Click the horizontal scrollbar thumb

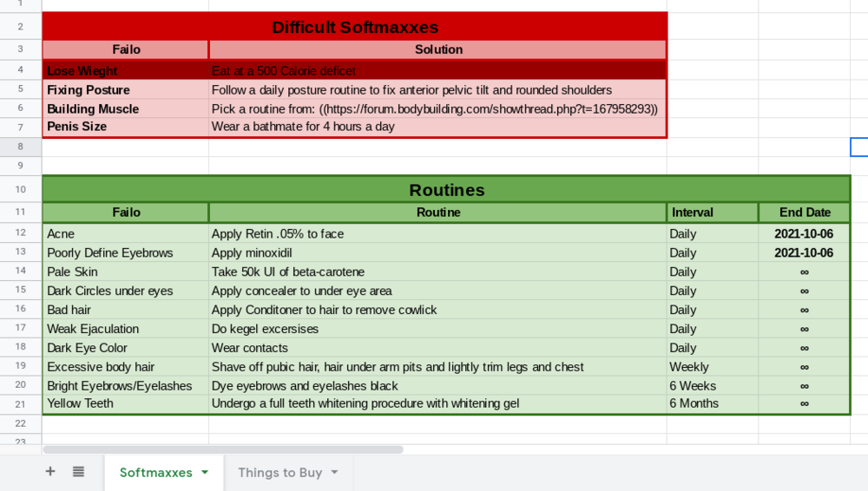[222, 449]
